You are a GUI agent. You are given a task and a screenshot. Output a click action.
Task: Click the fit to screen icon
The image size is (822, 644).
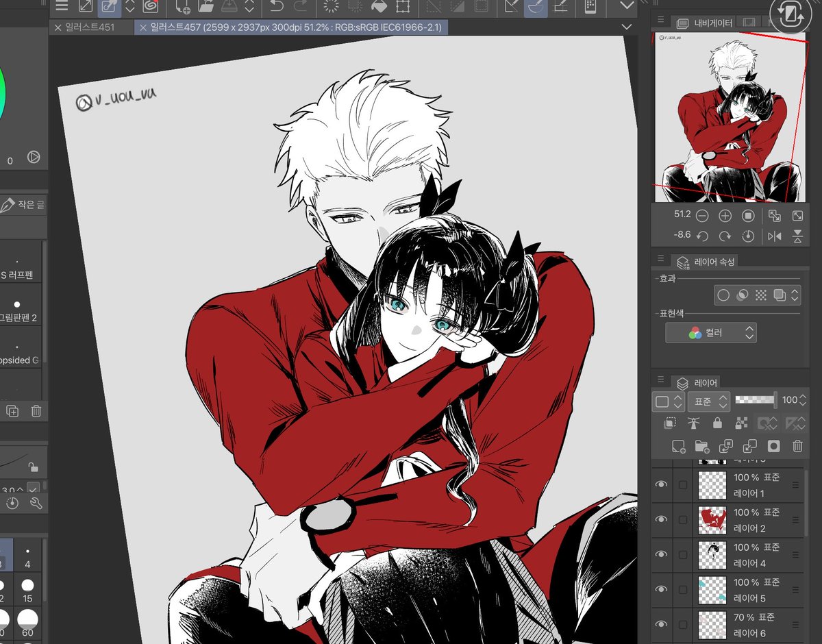797,216
